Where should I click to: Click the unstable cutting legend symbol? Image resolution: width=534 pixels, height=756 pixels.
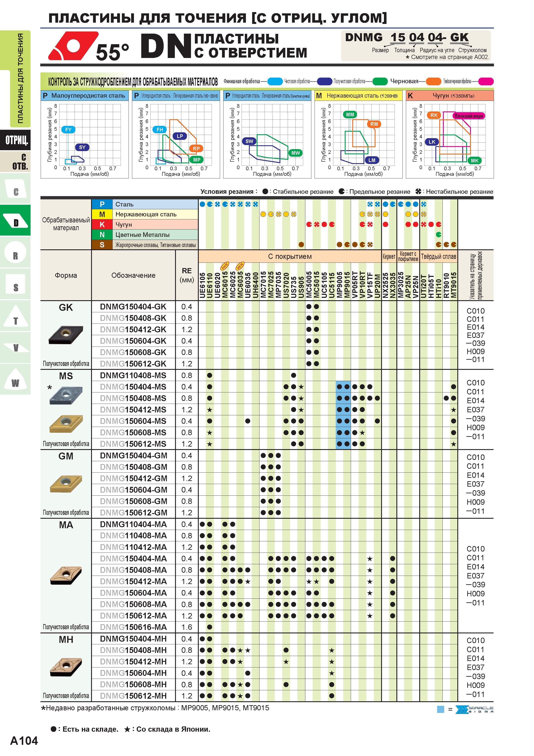(418, 191)
